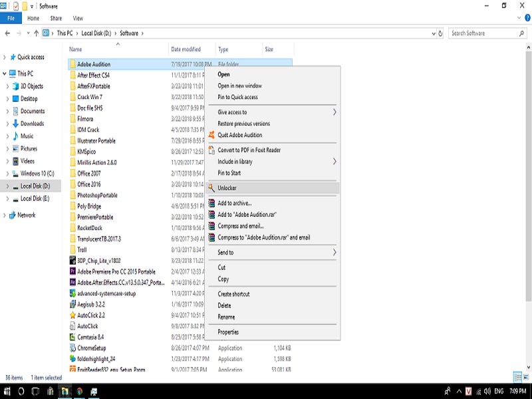The width and height of the screenshot is (532, 399).
Task: Select Music in the navigation pane
Action: click(27, 136)
